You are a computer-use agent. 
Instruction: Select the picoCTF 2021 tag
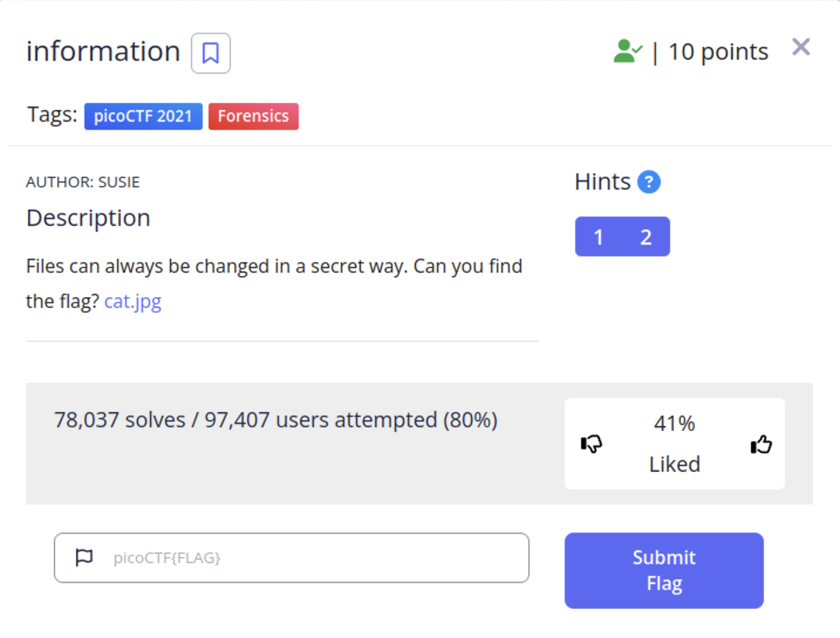click(143, 116)
